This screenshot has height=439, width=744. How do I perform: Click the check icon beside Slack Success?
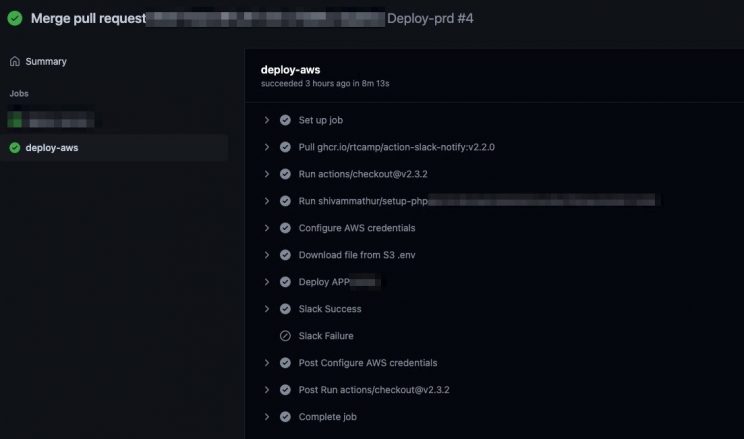click(285, 309)
